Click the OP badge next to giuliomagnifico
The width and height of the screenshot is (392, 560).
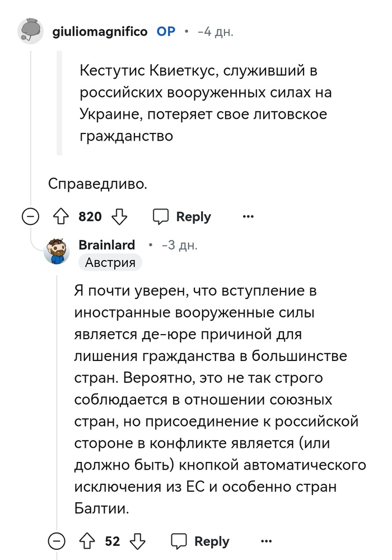tap(166, 31)
